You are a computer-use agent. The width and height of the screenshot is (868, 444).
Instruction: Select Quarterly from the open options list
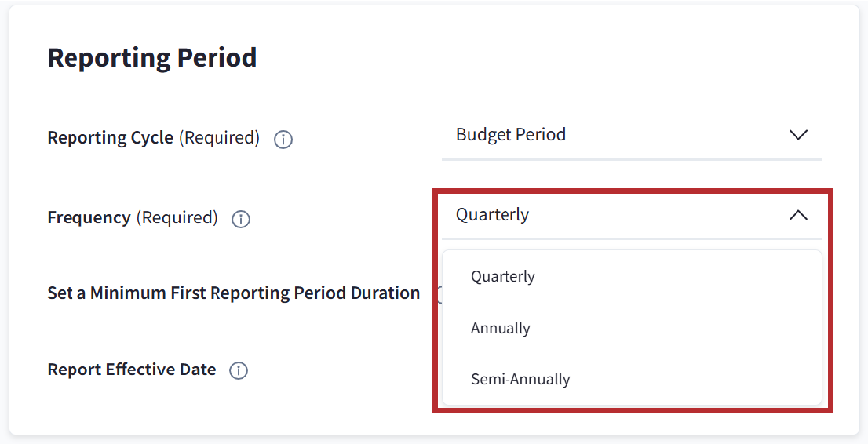503,277
